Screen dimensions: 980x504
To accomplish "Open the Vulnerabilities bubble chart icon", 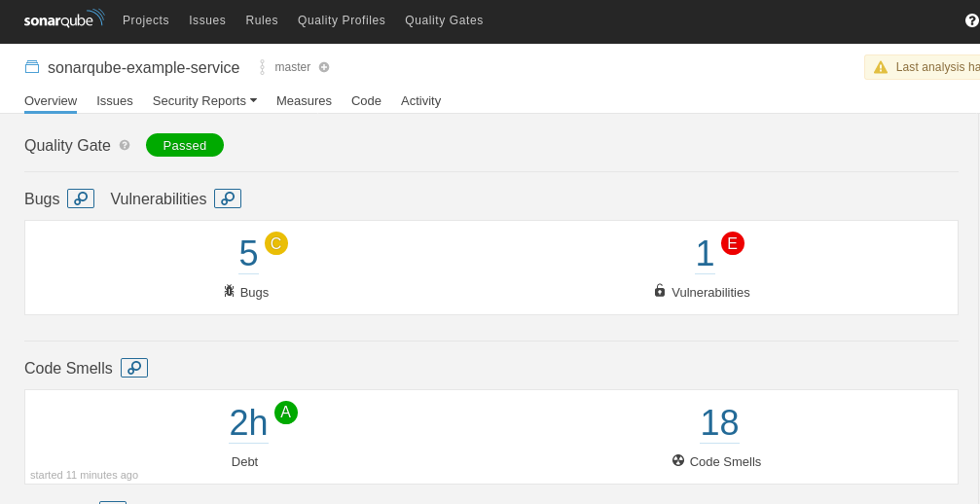I will 228,198.
